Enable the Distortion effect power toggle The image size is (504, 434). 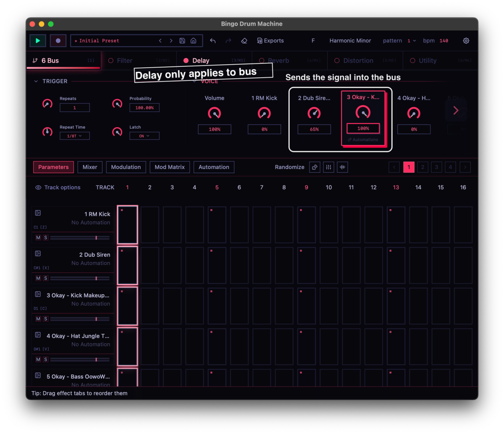337,60
